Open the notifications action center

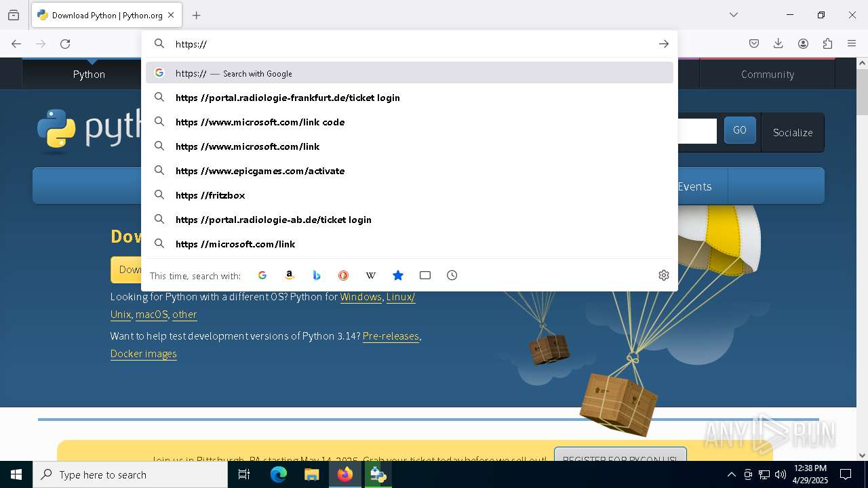tap(846, 474)
